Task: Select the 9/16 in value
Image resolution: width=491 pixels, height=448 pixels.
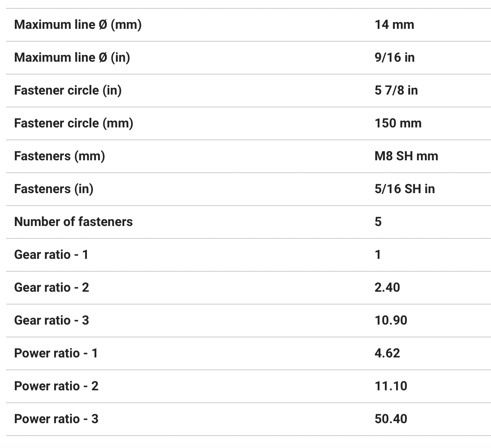Action: point(394,58)
